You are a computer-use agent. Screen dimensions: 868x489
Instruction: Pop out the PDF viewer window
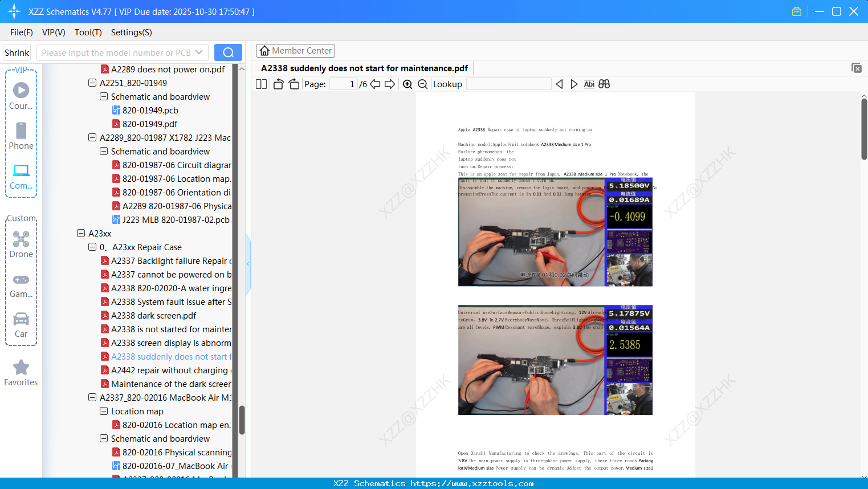pyautogui.click(x=857, y=68)
